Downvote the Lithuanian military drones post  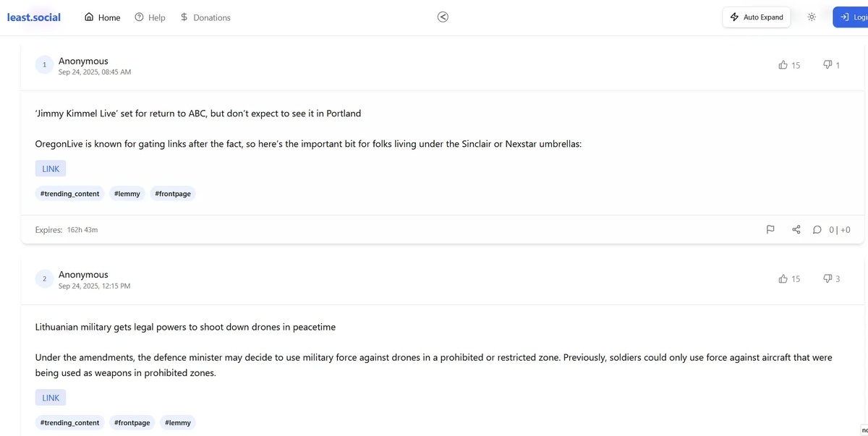pyautogui.click(x=827, y=278)
